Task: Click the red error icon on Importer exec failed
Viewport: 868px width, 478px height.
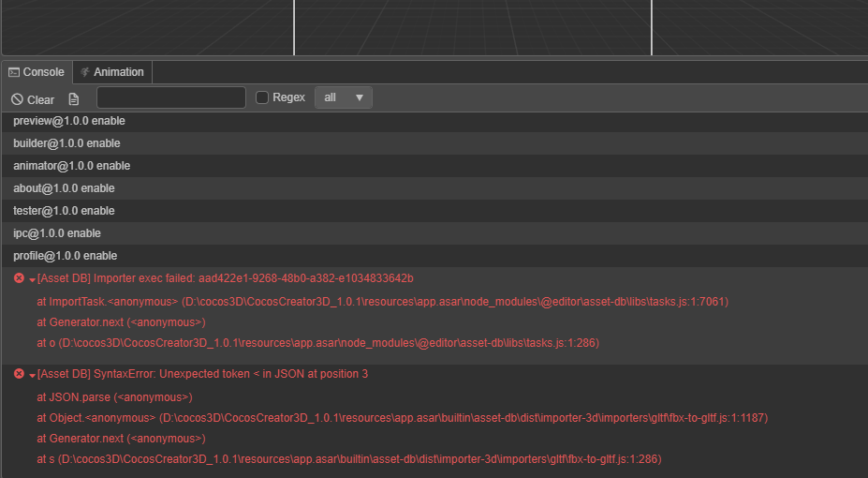Action: [x=19, y=278]
